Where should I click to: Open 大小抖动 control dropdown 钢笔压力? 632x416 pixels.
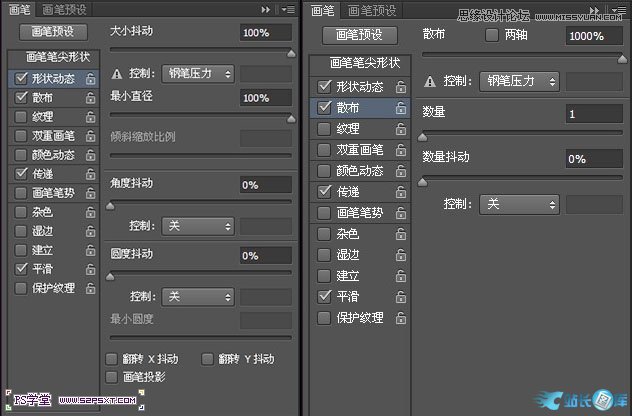[x=198, y=74]
